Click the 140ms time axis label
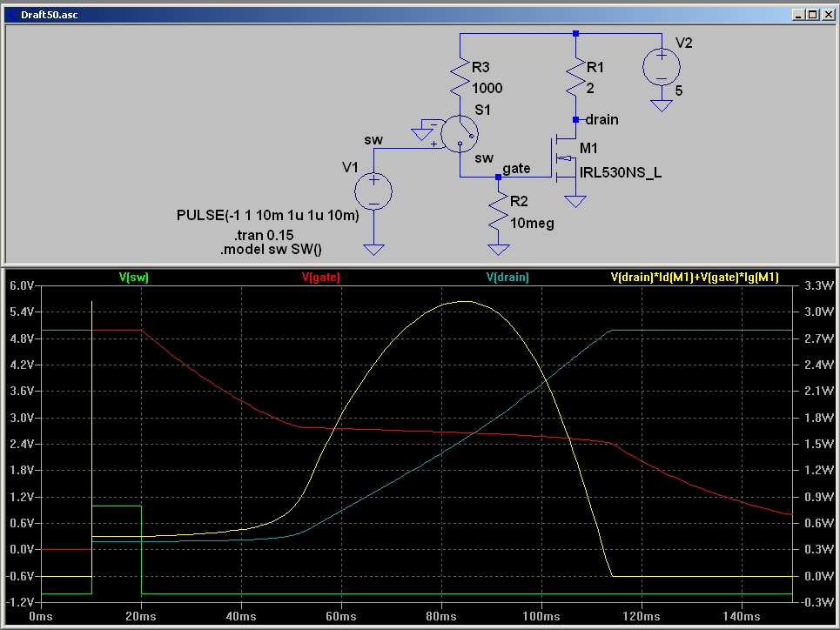The image size is (840, 630). [742, 616]
